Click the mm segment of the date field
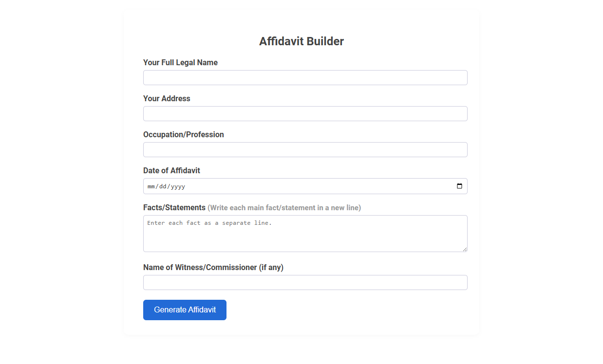This screenshot has width=603, height=364. [x=151, y=186]
